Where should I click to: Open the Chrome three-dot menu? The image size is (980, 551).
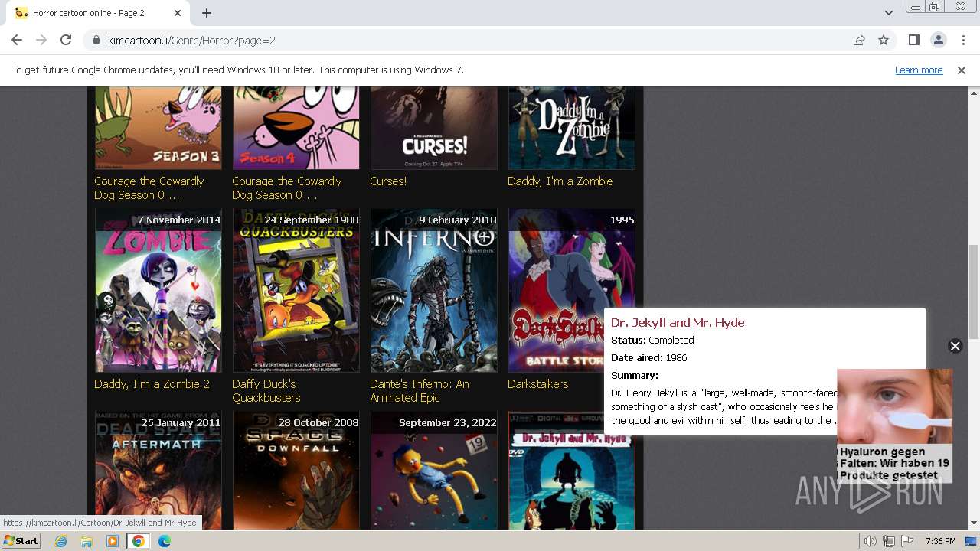(963, 40)
